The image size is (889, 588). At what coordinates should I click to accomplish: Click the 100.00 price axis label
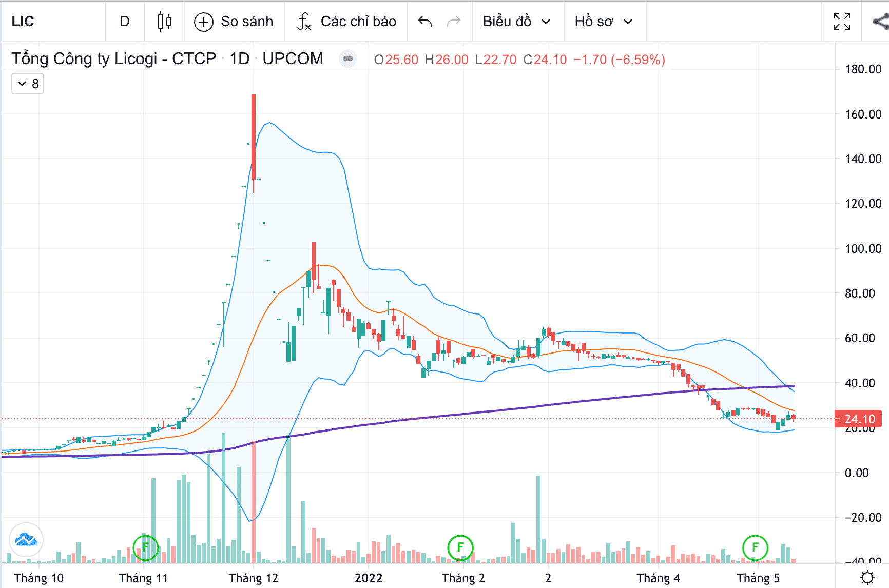[863, 249]
